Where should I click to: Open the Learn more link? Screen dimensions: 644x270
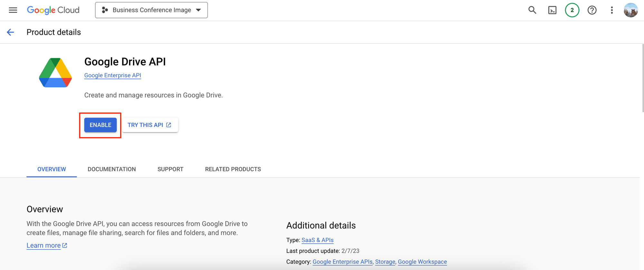[47, 246]
